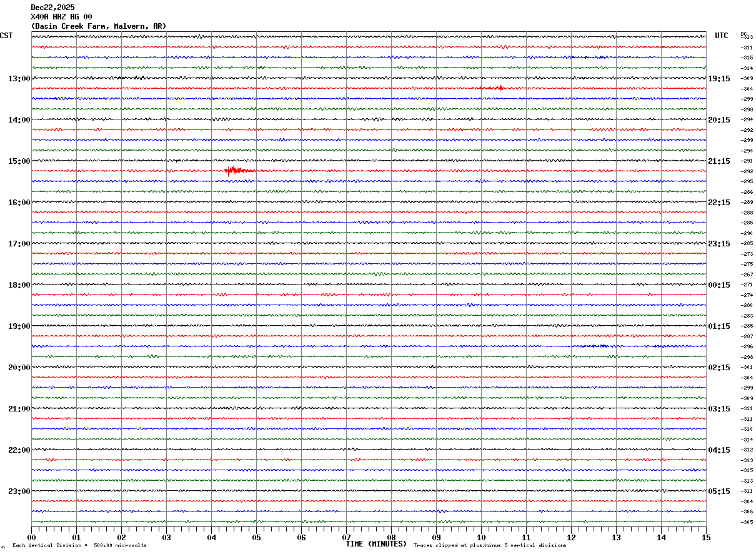
Task: Click the DC column header label
Action: (744, 34)
